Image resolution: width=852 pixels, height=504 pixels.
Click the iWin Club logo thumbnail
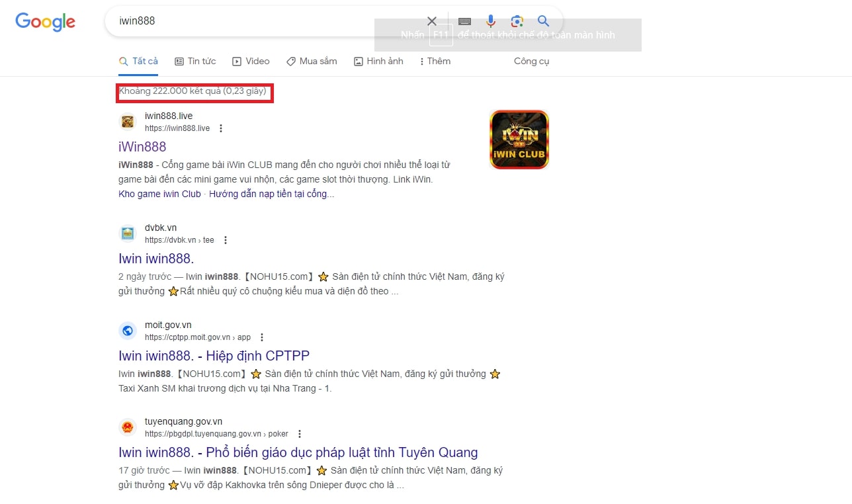[x=519, y=140]
